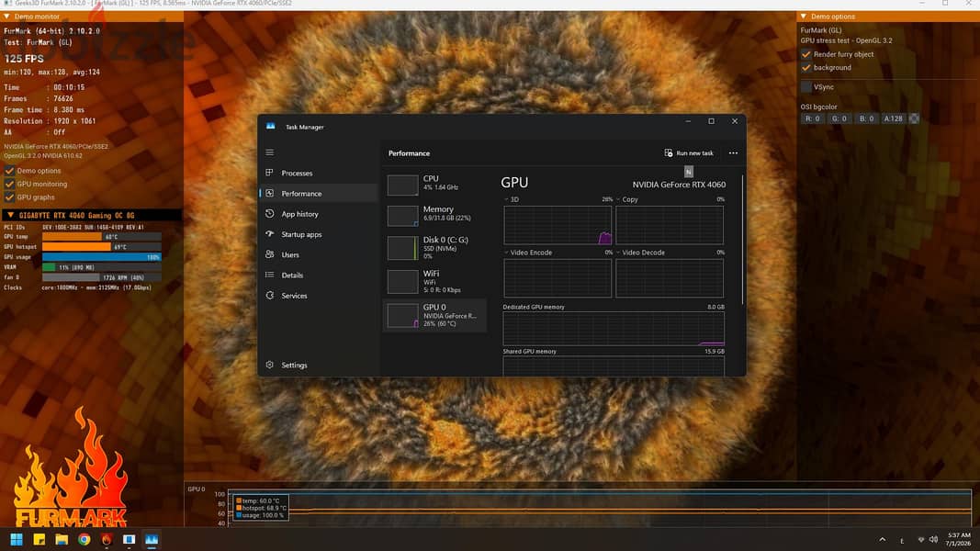Click the Task Manager app icon in title bar
This screenshot has width=980, height=551.
coord(271,126)
